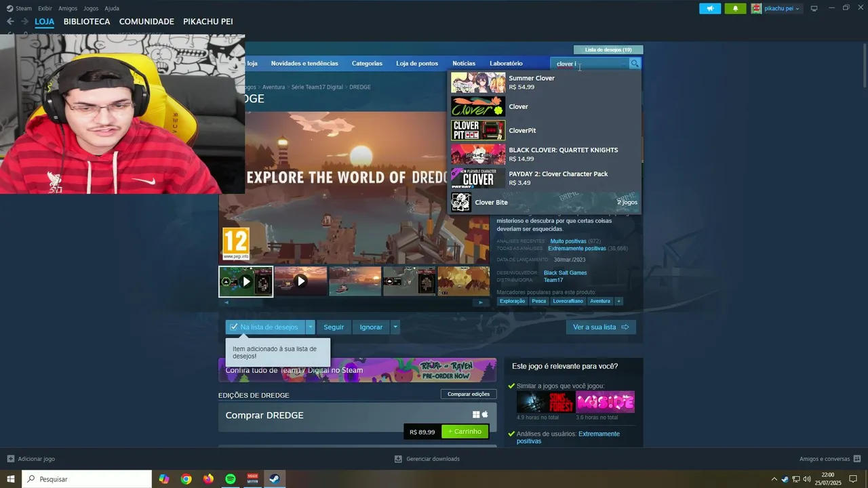This screenshot has width=868, height=488.
Task: Open Laboratório in store navigation
Action: tap(506, 64)
